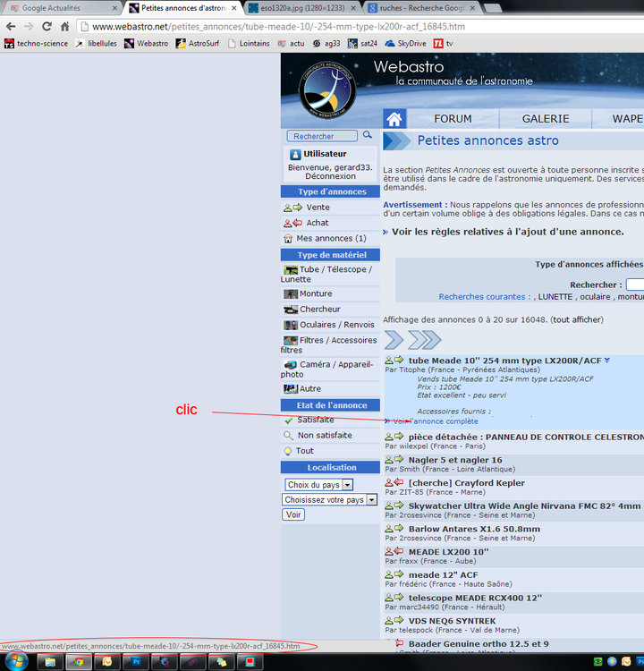Open the Barlow Antares X1.6 50.8mm ad

pyautogui.click(x=474, y=529)
